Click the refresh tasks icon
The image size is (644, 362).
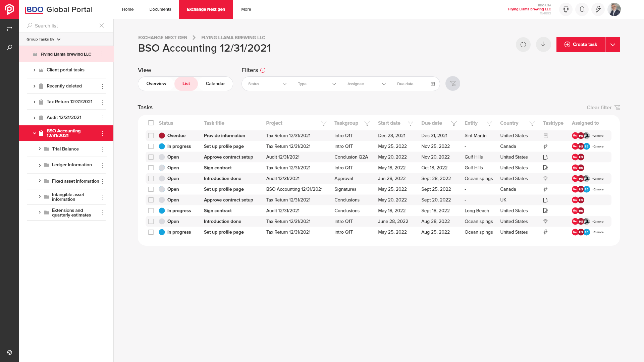coord(523,45)
